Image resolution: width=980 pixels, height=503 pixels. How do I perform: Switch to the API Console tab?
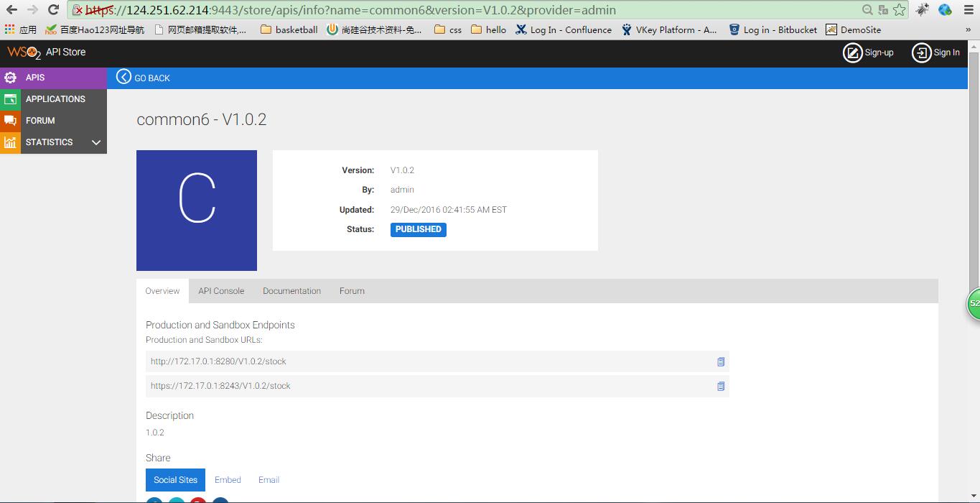[x=221, y=291]
